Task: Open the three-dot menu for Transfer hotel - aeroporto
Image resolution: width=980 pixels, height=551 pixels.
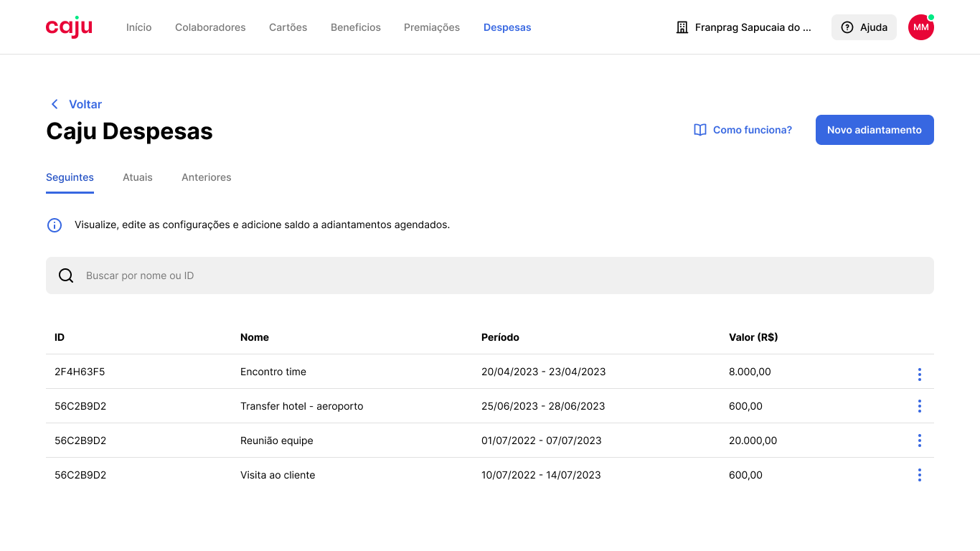Action: [919, 406]
